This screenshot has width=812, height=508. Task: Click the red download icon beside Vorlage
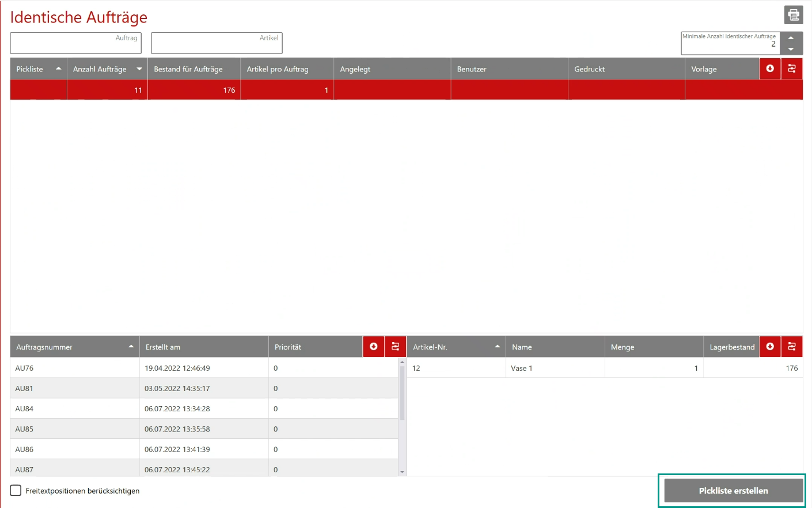[x=770, y=69]
